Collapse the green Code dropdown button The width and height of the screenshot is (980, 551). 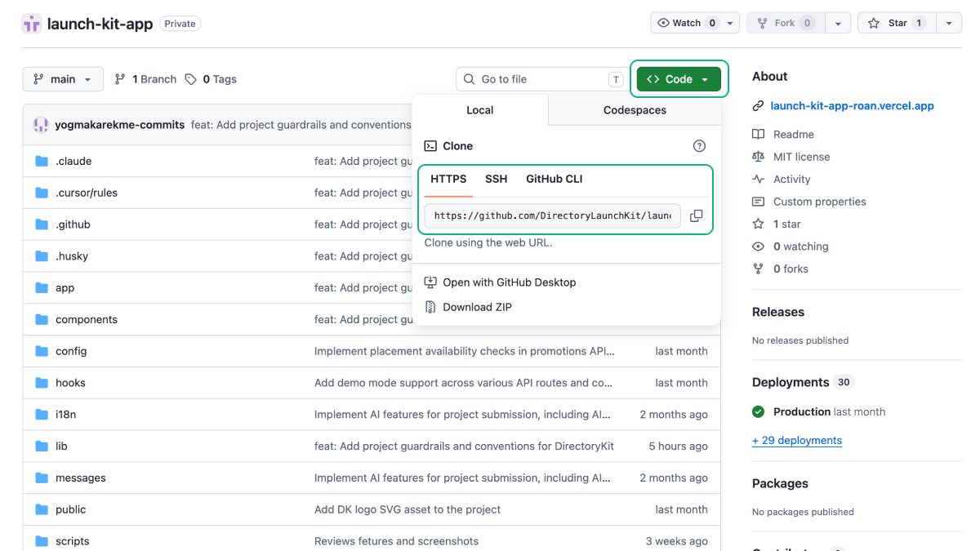679,79
